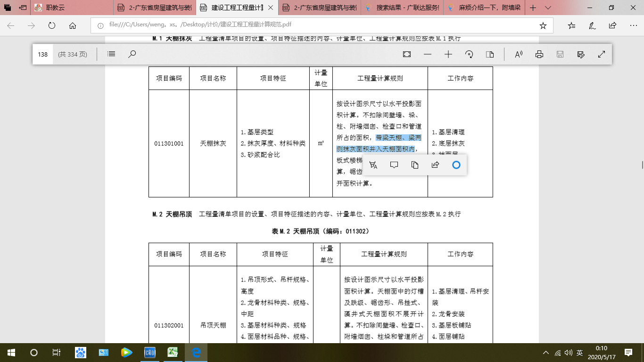Viewport: 644px width, 362px height.
Task: Click the page number box showing 138
Action: coord(43,54)
